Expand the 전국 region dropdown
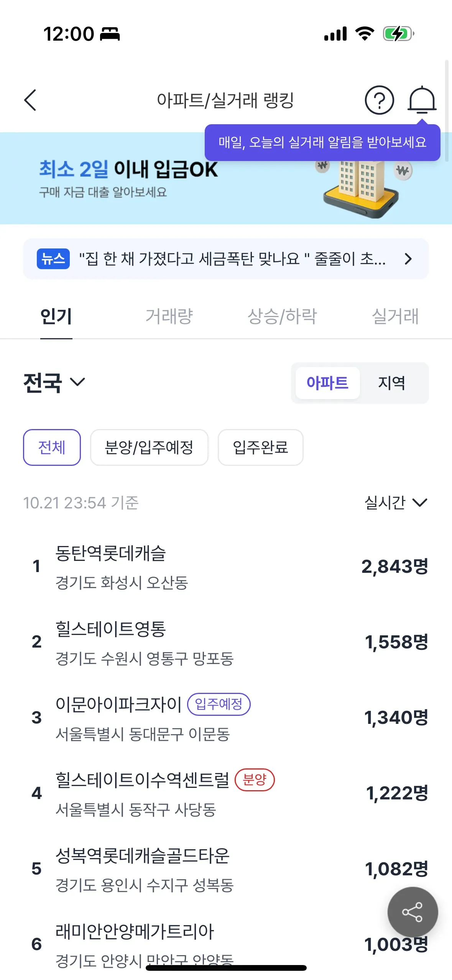 pyautogui.click(x=54, y=382)
